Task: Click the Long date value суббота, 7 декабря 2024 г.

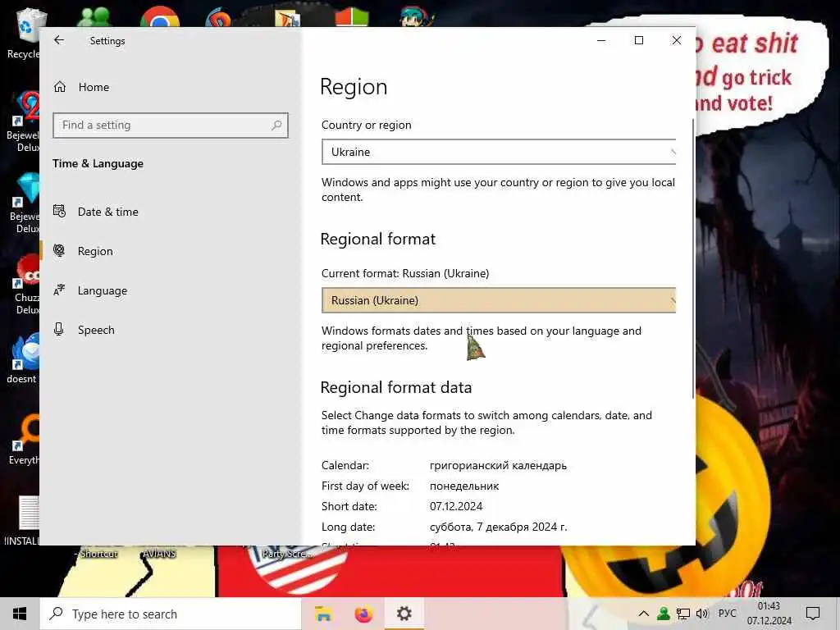Action: tap(498, 527)
